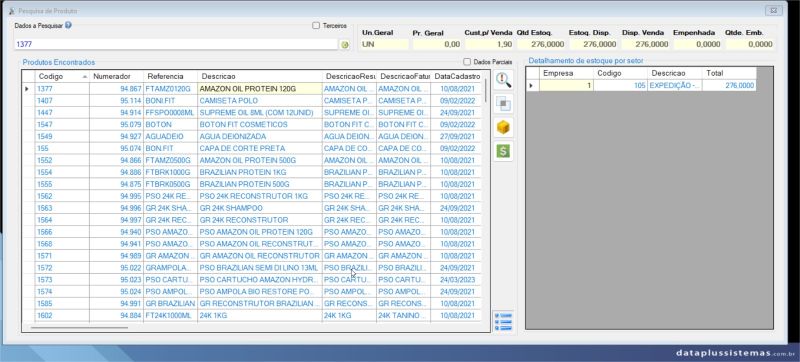Enable the Terceiros checkbox
This screenshot has height=362, width=800.
[x=316, y=25]
